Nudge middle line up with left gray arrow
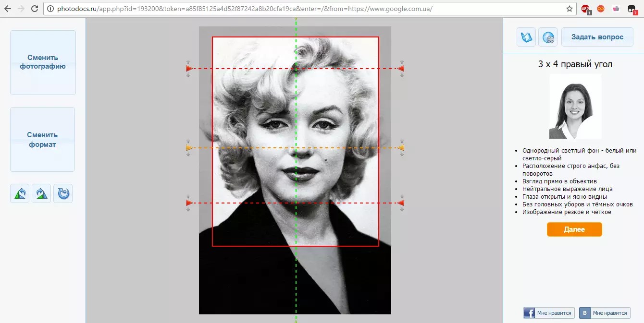 click(188, 142)
